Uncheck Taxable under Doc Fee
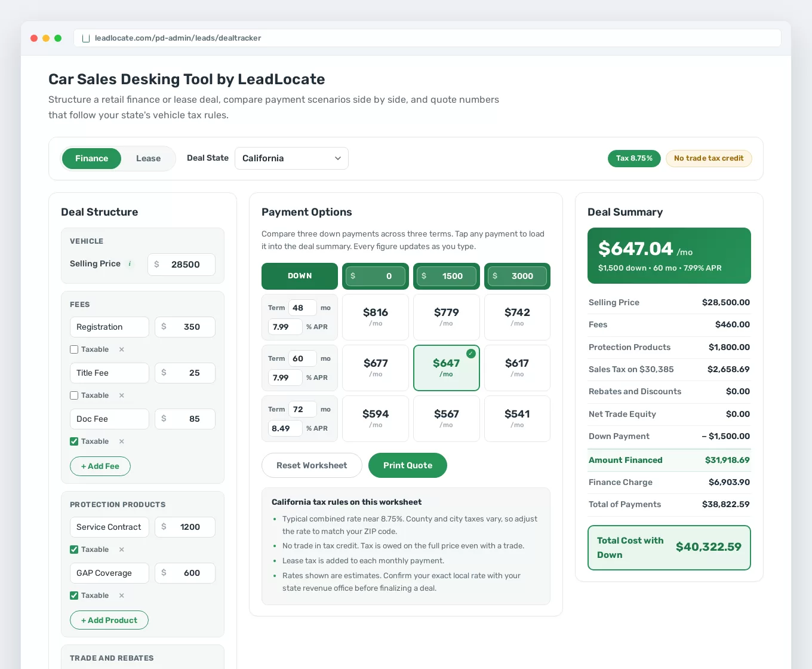Image resolution: width=812 pixels, height=669 pixels. pos(74,441)
